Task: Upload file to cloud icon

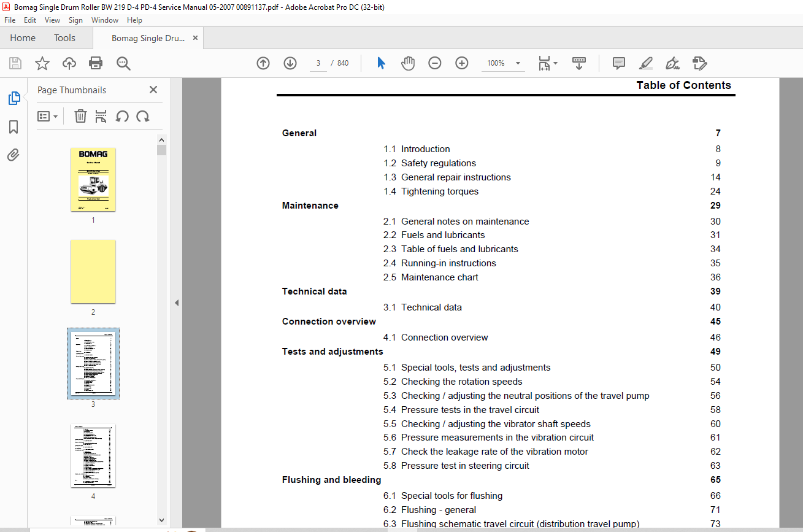Action: 69,63
